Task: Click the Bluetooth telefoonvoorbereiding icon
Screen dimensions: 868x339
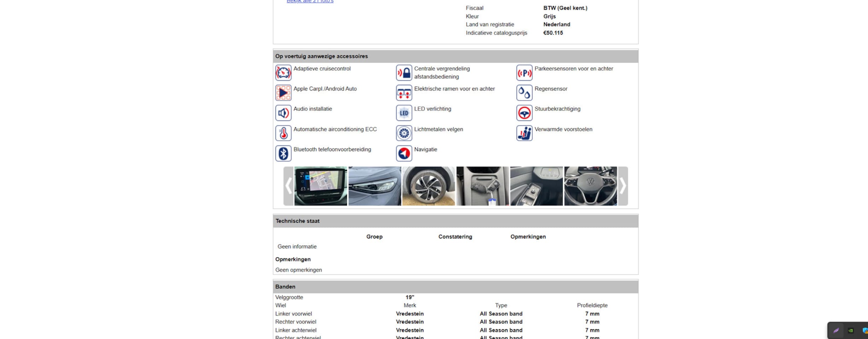Action: (x=283, y=153)
